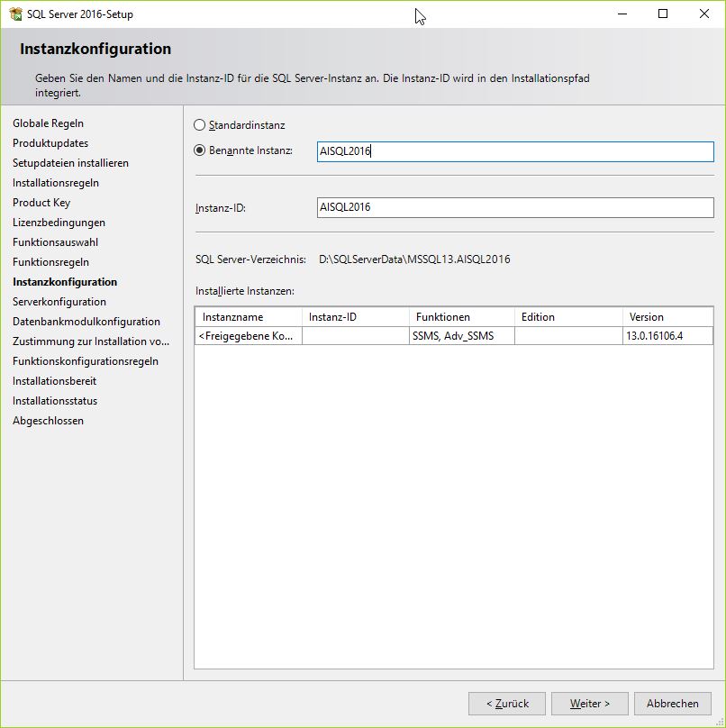This screenshot has height=728, width=726.
Task: Click into the Benannte Instanz name field
Action: (515, 152)
